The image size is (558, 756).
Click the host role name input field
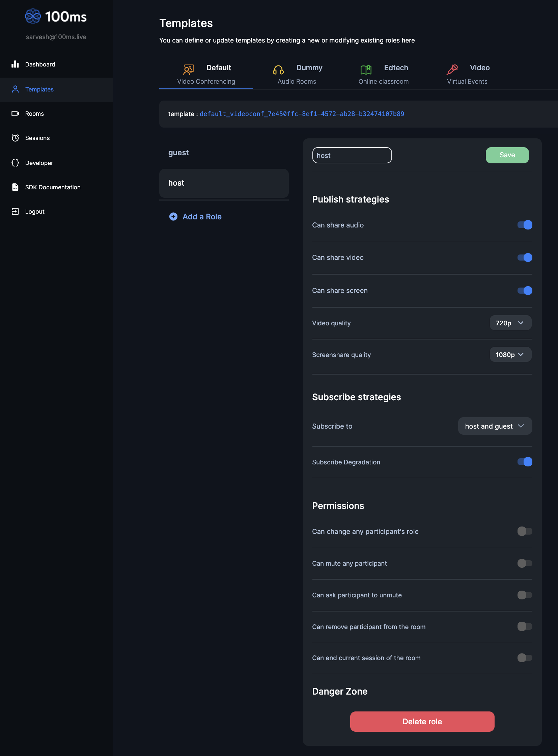(x=352, y=156)
